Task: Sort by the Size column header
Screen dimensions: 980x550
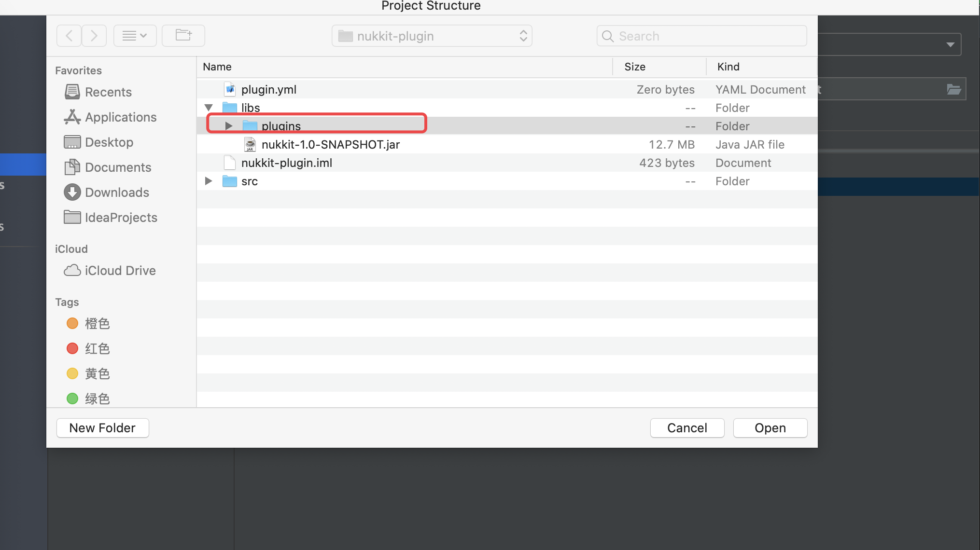Action: click(634, 67)
